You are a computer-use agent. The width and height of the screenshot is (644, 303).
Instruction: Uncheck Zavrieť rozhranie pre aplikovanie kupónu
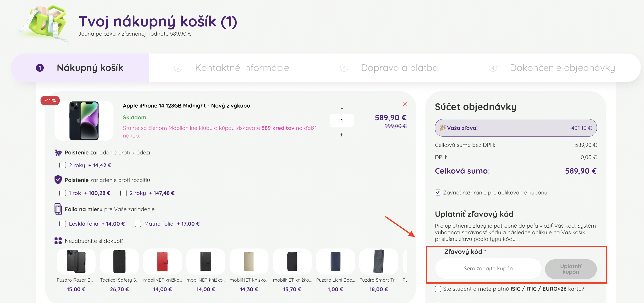point(438,193)
